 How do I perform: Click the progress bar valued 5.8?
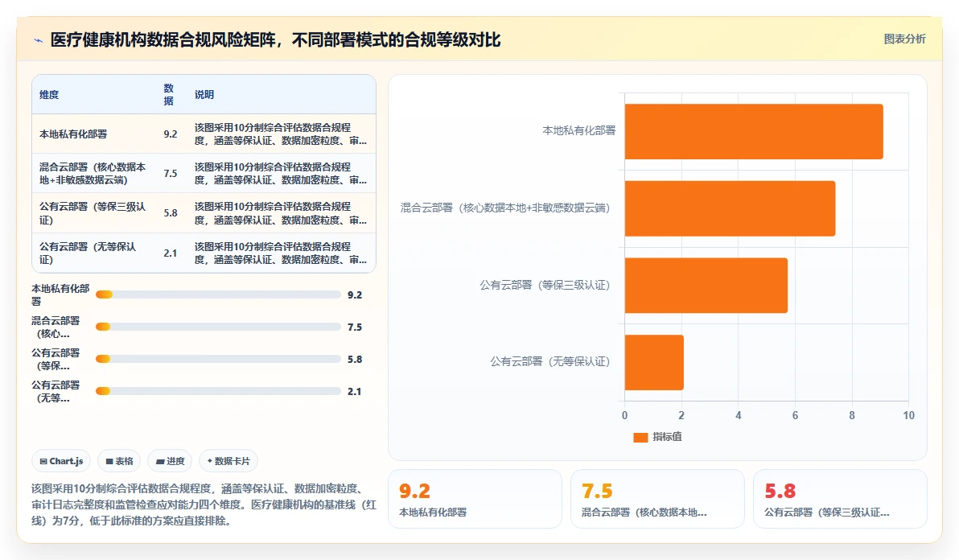click(218, 359)
